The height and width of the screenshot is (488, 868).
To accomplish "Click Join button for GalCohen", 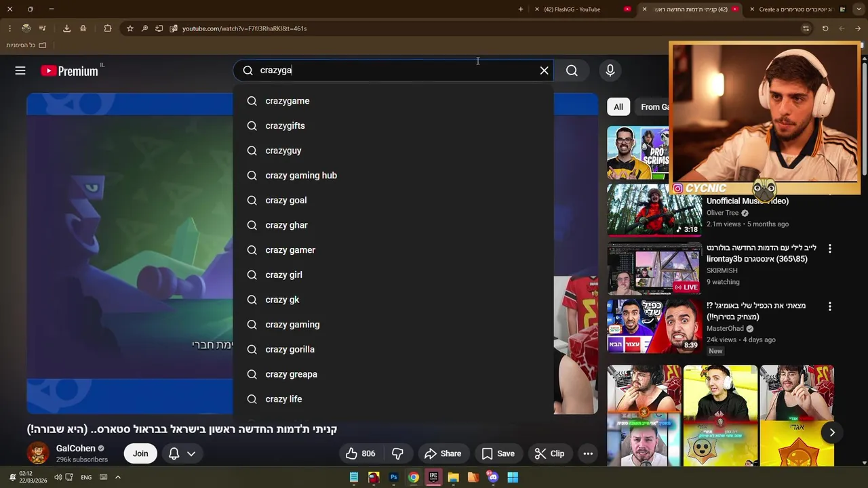I will click(140, 453).
